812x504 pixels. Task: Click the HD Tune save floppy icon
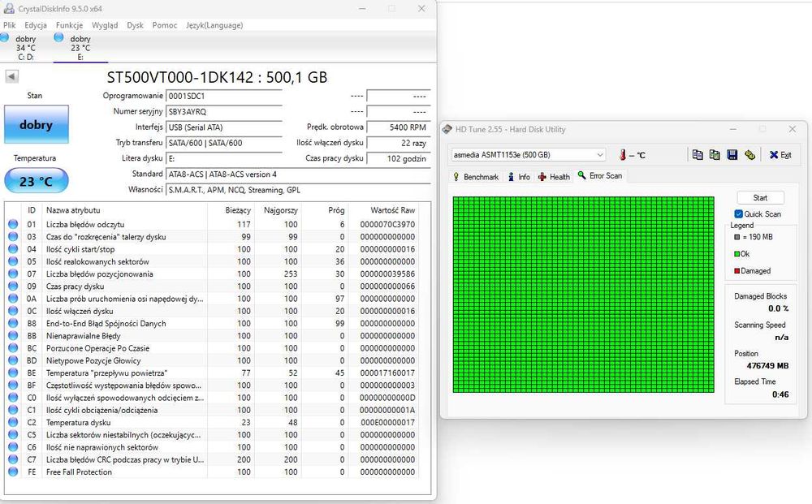coord(732,155)
